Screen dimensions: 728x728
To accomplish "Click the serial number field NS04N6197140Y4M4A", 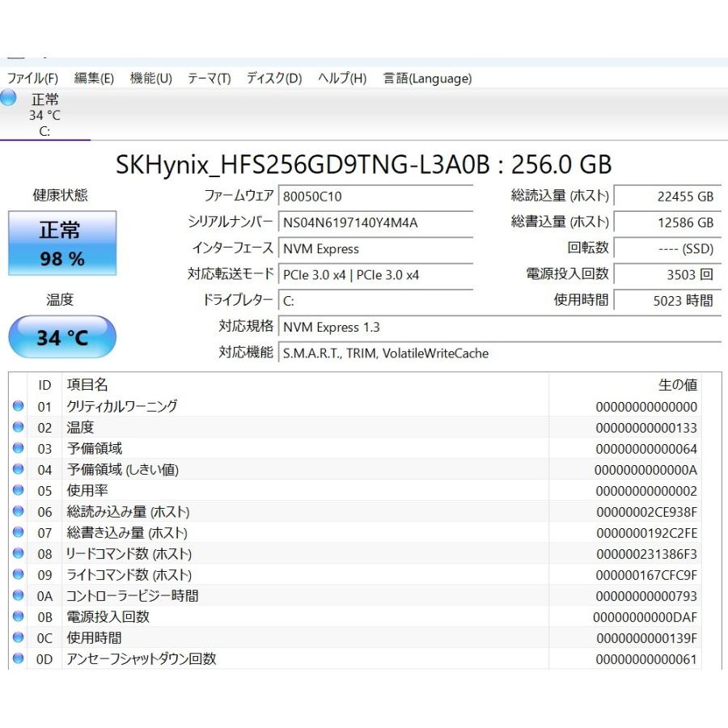I will [x=376, y=222].
